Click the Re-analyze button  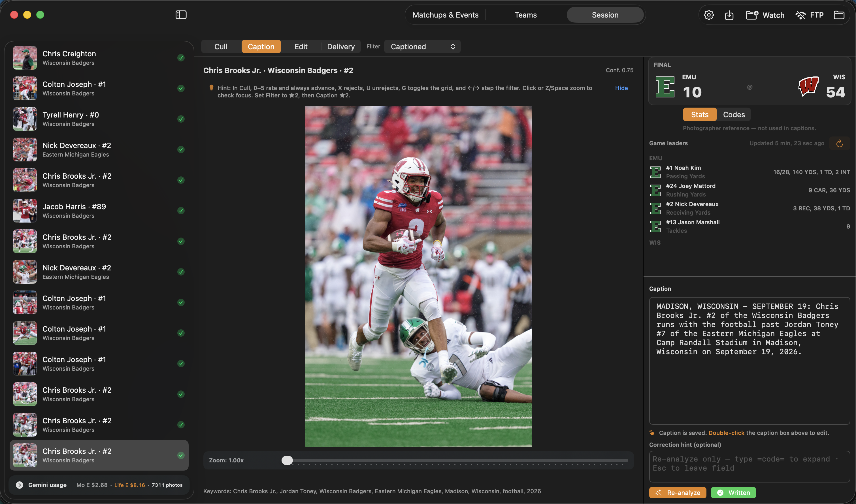point(677,492)
